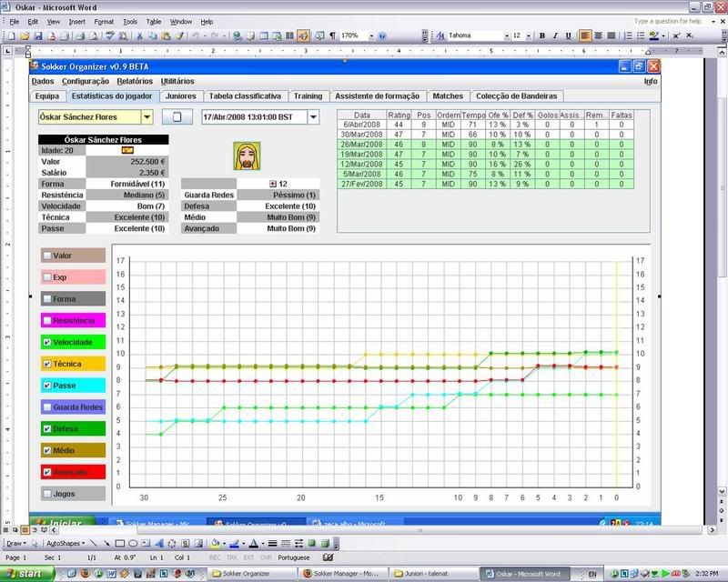Switch to Sokker Organizer taskbar button
The width and height of the screenshot is (728, 582).
[x=251, y=574]
